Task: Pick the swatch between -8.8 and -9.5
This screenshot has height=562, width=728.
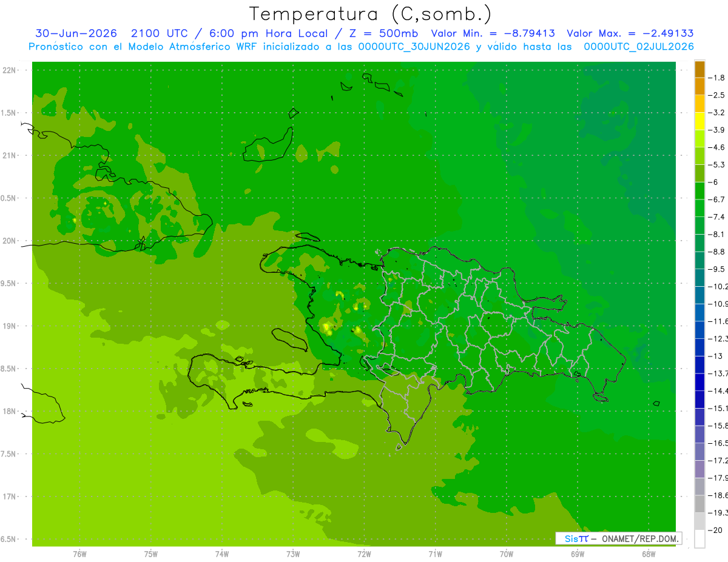Action: point(699,261)
